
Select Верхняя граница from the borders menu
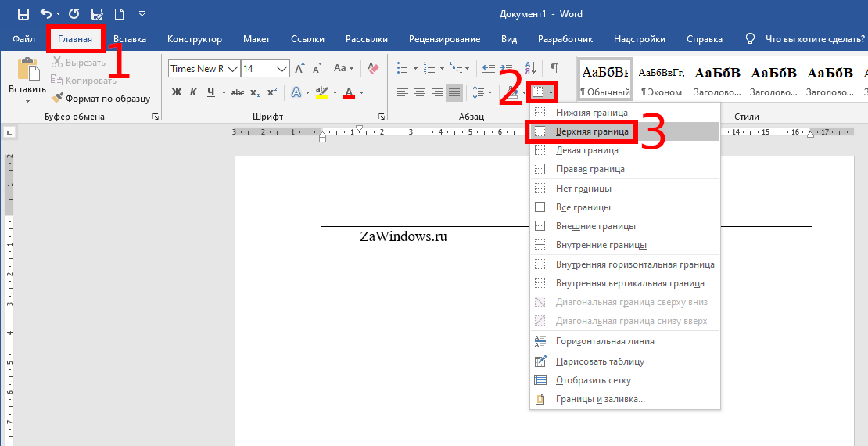[x=625, y=132]
